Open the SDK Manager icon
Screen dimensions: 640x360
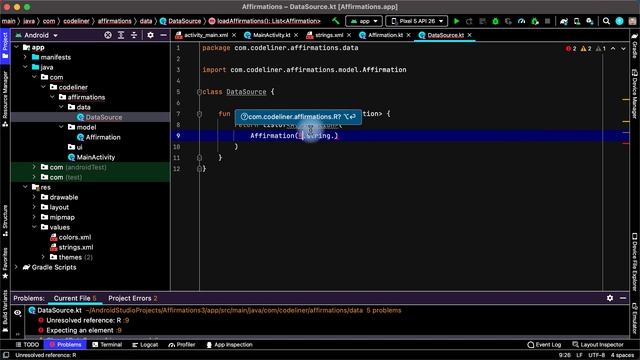(x=590, y=21)
